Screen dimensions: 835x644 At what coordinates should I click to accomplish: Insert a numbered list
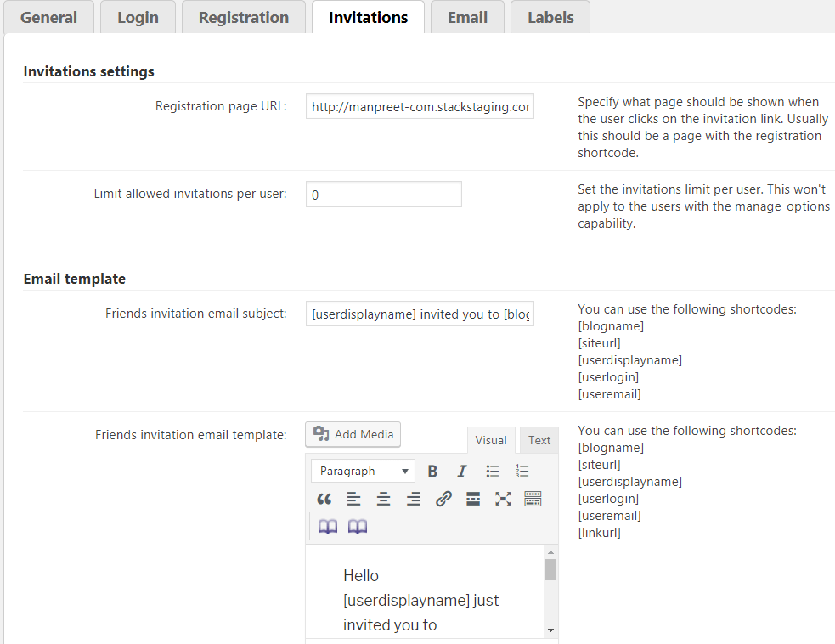[522, 471]
